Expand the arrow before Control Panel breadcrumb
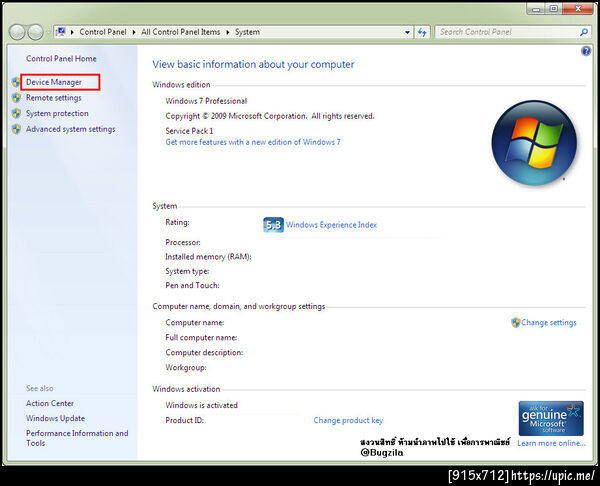This screenshot has height=486, width=600. click(72, 33)
